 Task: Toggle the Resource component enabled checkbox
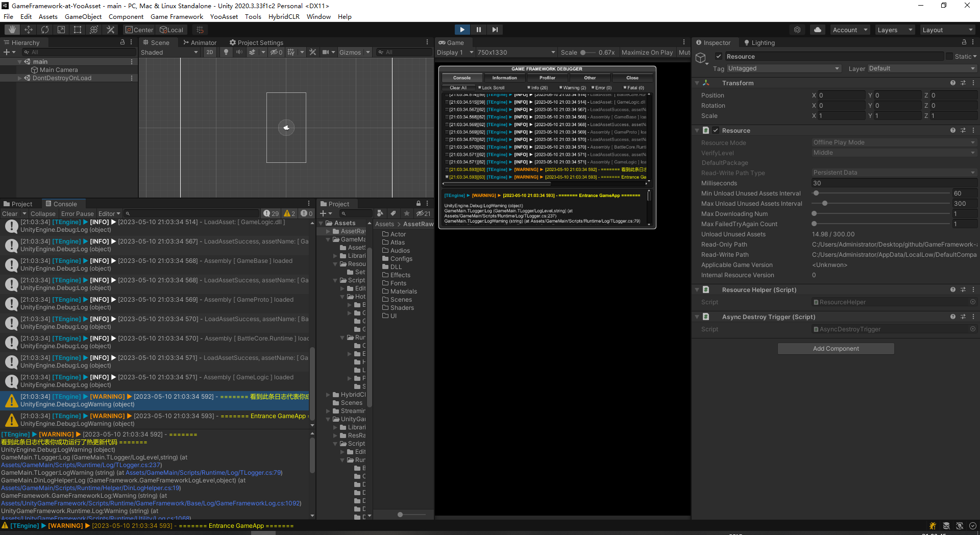tap(716, 130)
